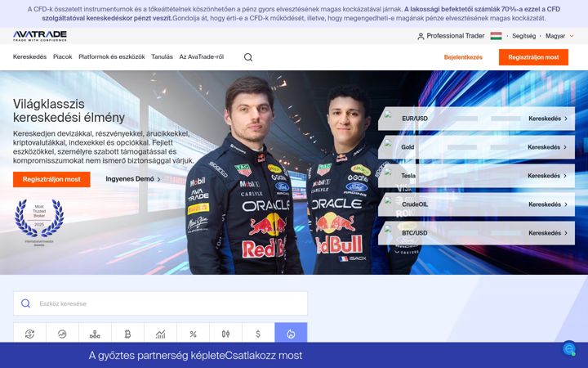This screenshot has width=588, height=368.
Task: Click the search magnifier in navigation bar
Action: point(248,57)
